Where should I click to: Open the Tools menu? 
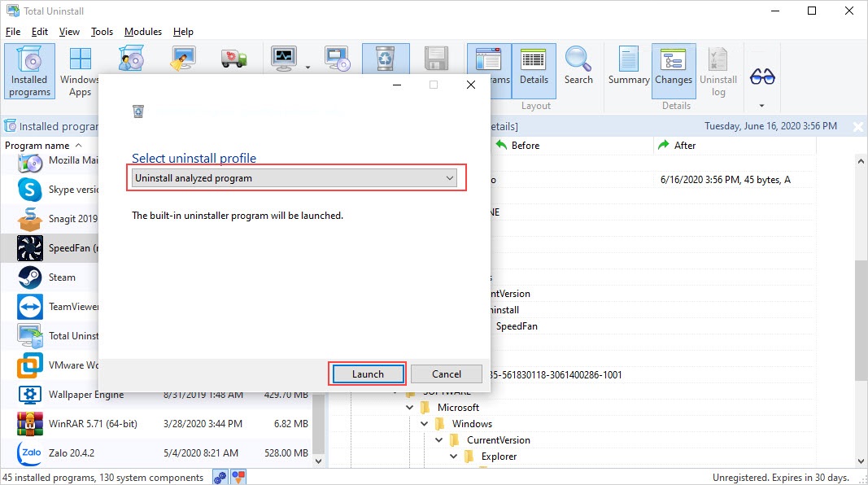pyautogui.click(x=102, y=32)
